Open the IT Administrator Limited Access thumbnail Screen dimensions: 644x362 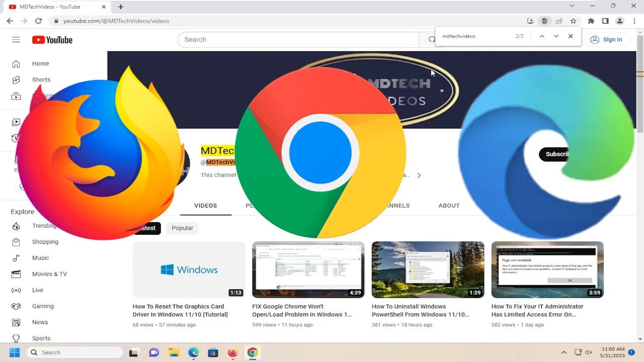[547, 269]
